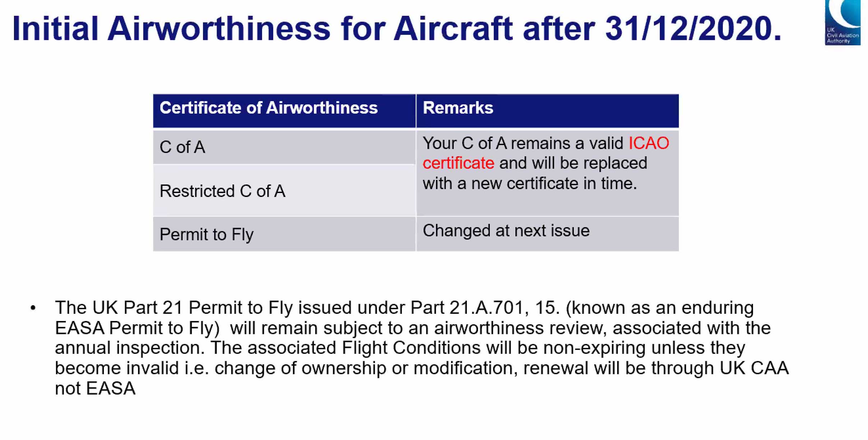This screenshot has height=440, width=868.
Task: Click the phrase change of ownership or modification
Action: (x=366, y=368)
